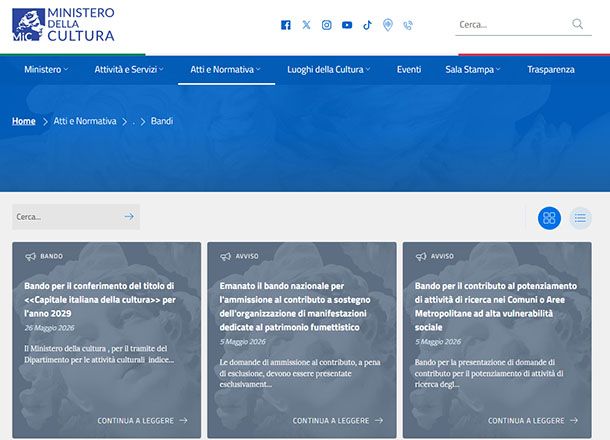Click the Cerca field above the cards

pos(66,217)
